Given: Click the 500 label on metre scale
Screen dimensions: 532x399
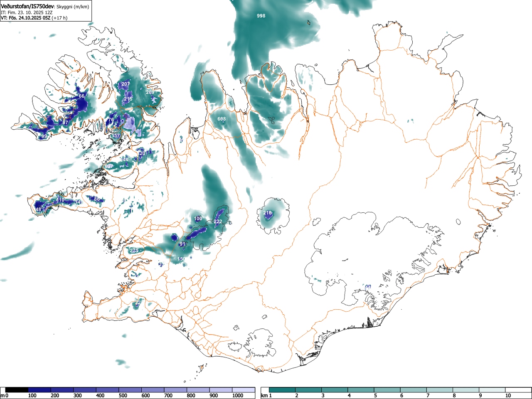Looking at the screenshot, I should tap(123, 396).
